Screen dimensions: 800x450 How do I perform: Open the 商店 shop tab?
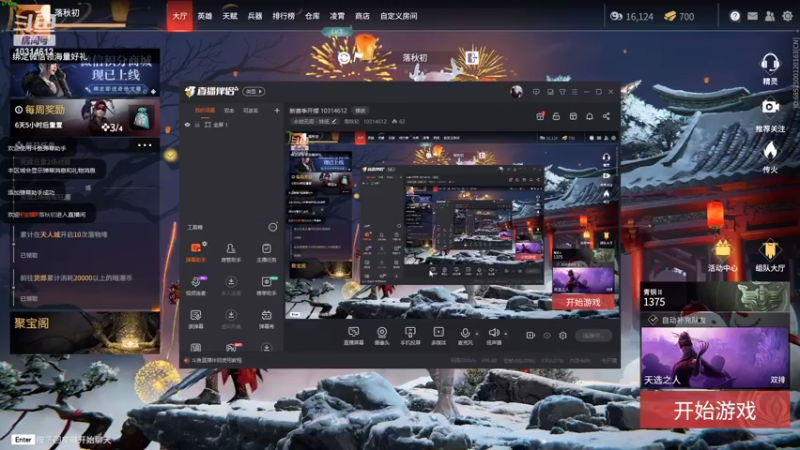coord(362,16)
